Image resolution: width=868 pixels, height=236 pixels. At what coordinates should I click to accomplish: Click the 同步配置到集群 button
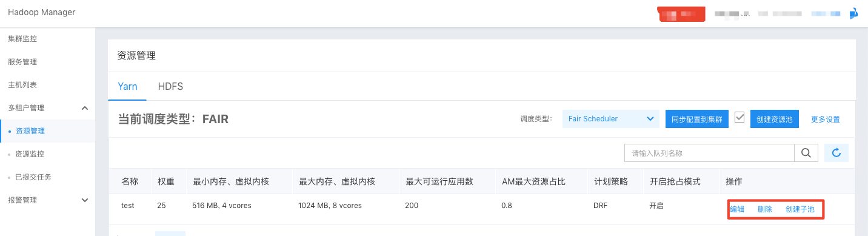[696, 119]
